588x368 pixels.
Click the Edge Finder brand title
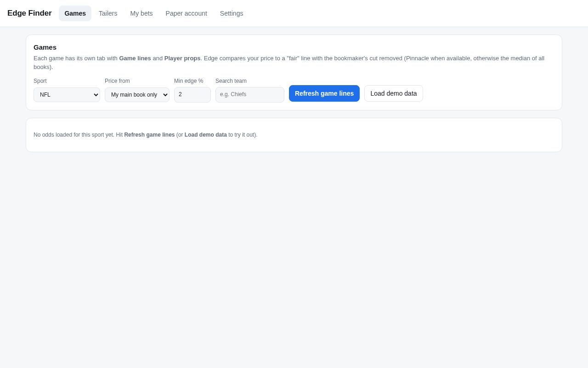pyautogui.click(x=29, y=13)
